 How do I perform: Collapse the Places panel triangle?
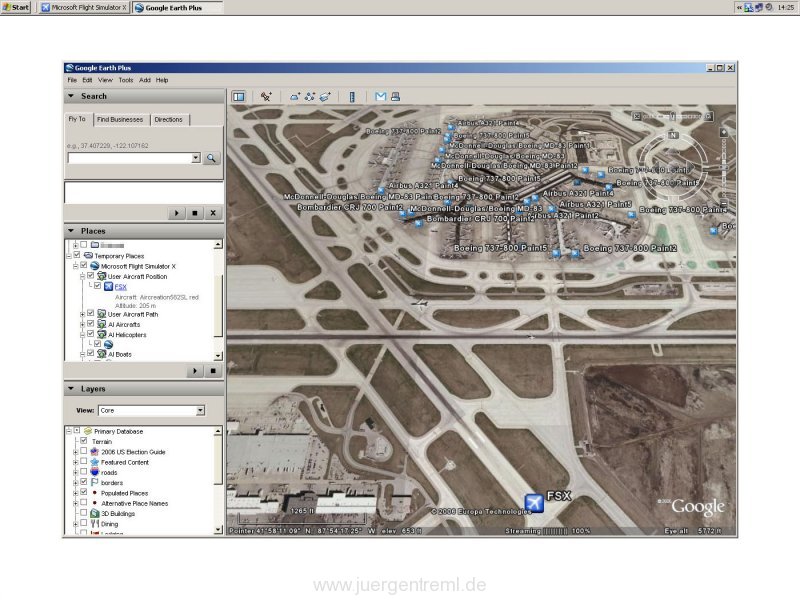(71, 231)
